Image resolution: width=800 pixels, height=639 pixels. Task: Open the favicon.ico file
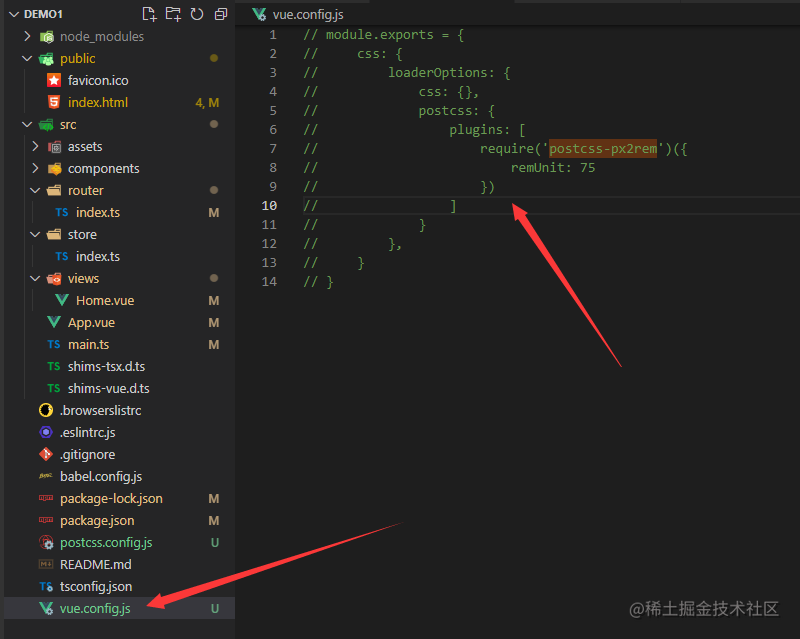point(96,80)
